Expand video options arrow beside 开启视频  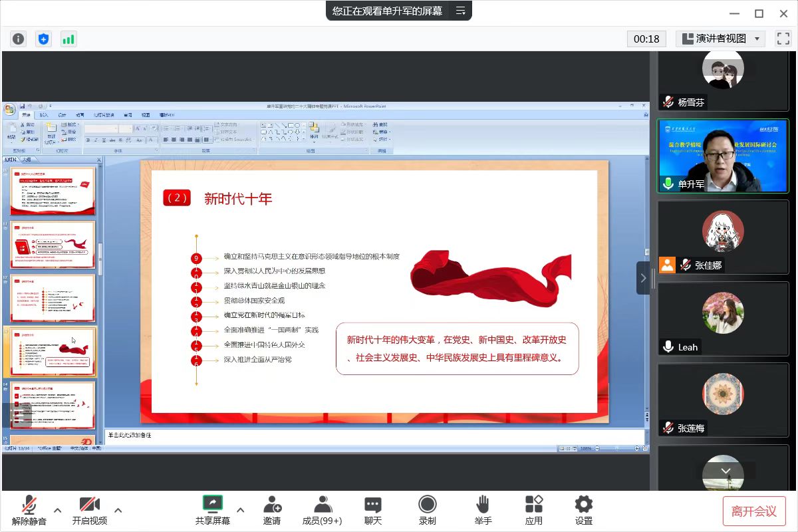[x=118, y=510]
